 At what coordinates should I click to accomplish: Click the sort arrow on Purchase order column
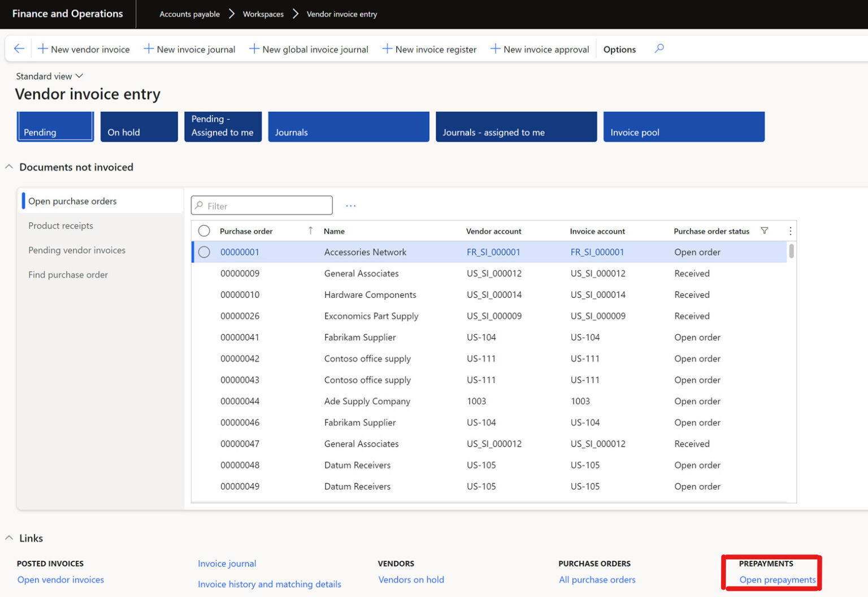[310, 231]
